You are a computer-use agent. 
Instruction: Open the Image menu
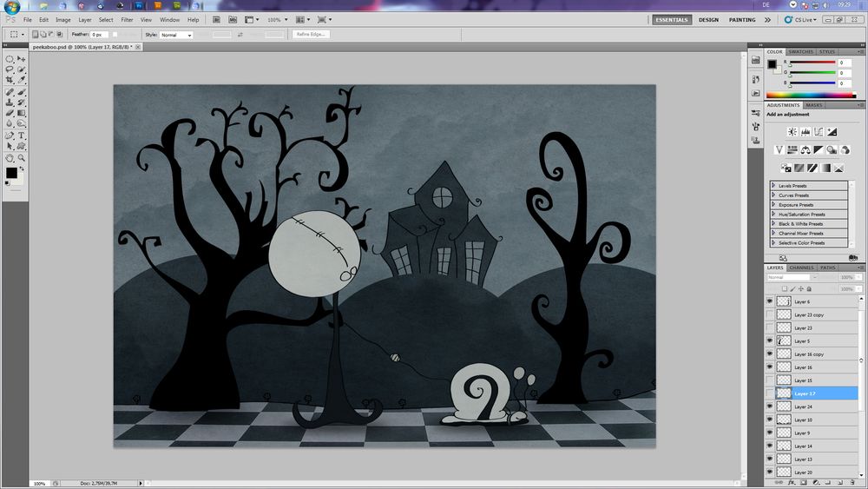click(63, 20)
